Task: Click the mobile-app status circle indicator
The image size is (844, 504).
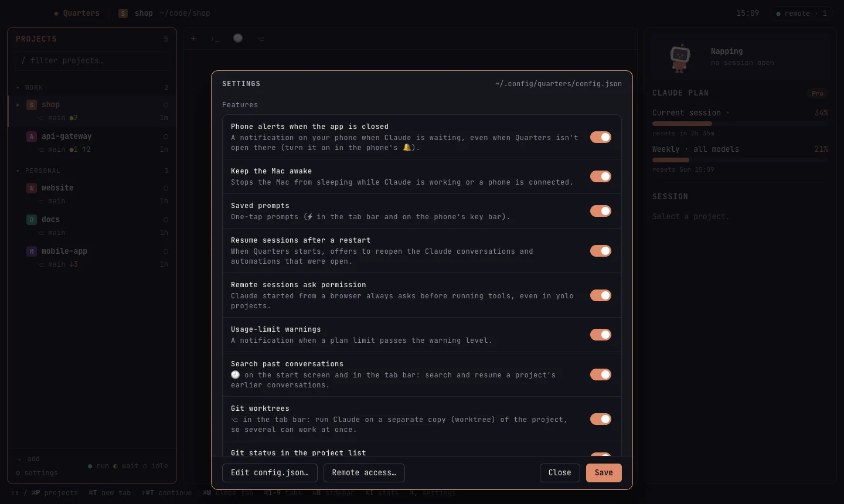Action: click(166, 251)
